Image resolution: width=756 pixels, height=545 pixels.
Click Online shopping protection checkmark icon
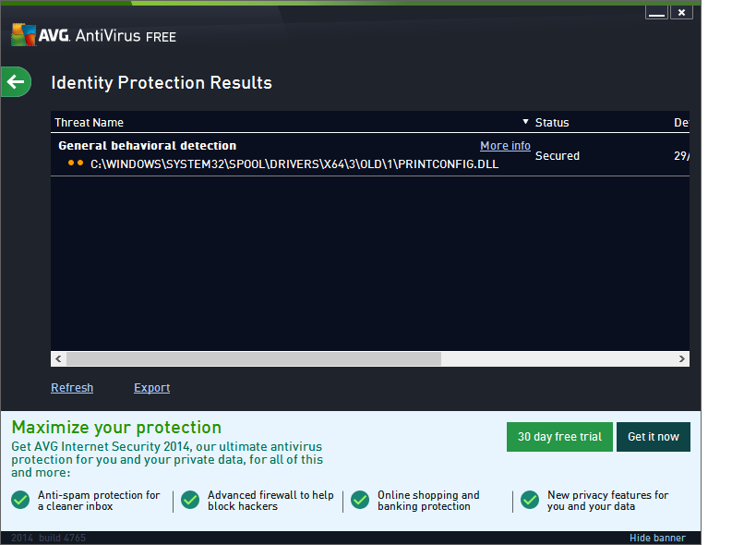360,500
